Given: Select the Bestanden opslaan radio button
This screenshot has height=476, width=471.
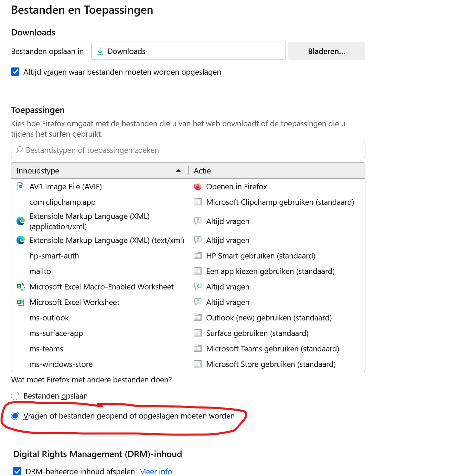Looking at the screenshot, I should (x=15, y=396).
